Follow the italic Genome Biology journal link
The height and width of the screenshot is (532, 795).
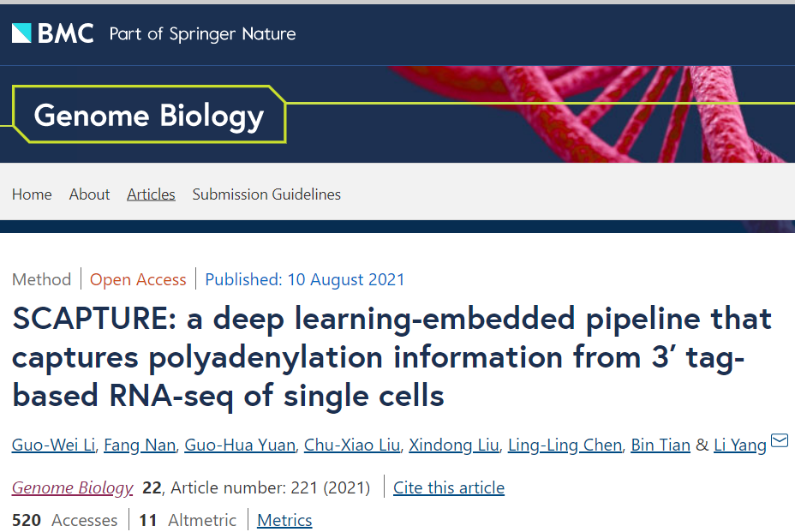(73, 488)
